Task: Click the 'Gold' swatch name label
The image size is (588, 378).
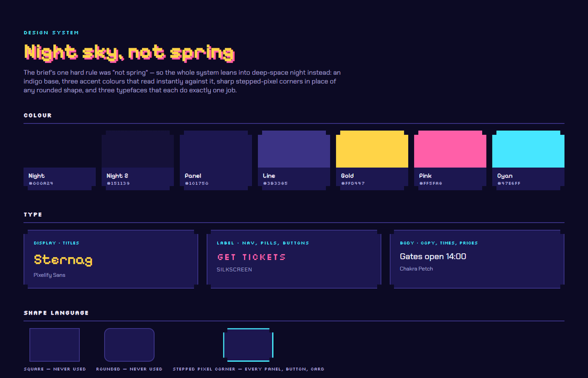Action: click(x=347, y=176)
